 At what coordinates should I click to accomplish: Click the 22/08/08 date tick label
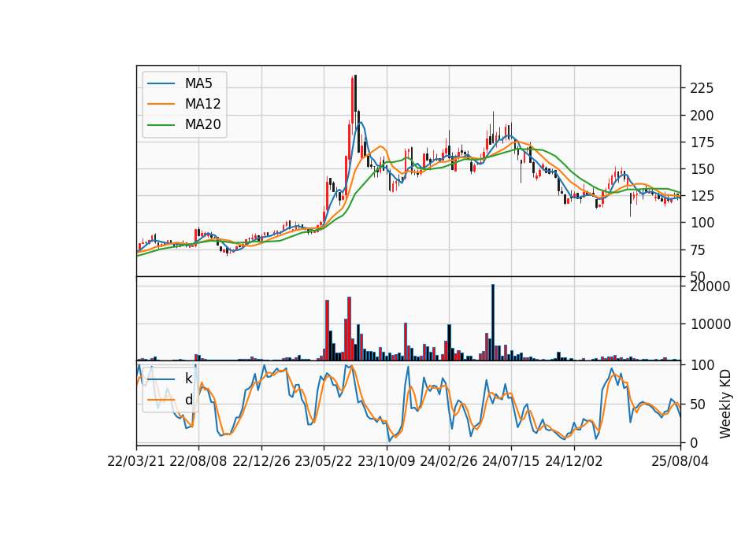tap(198, 462)
